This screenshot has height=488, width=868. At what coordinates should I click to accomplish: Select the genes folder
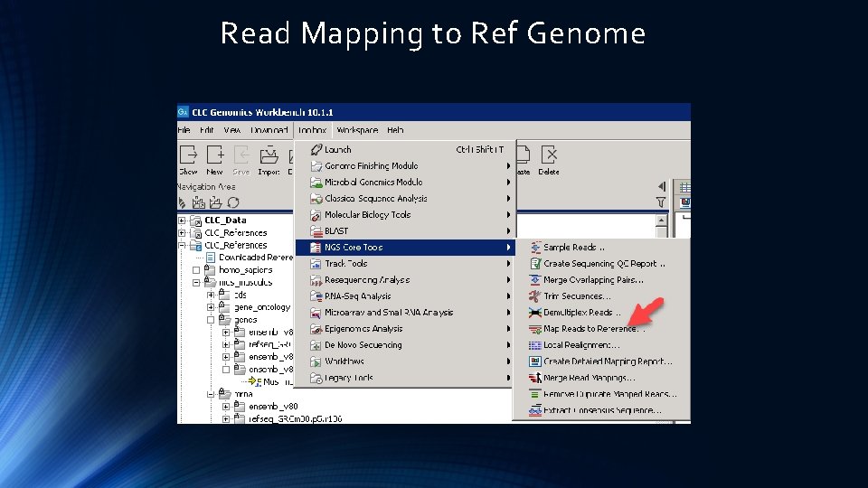[245, 320]
